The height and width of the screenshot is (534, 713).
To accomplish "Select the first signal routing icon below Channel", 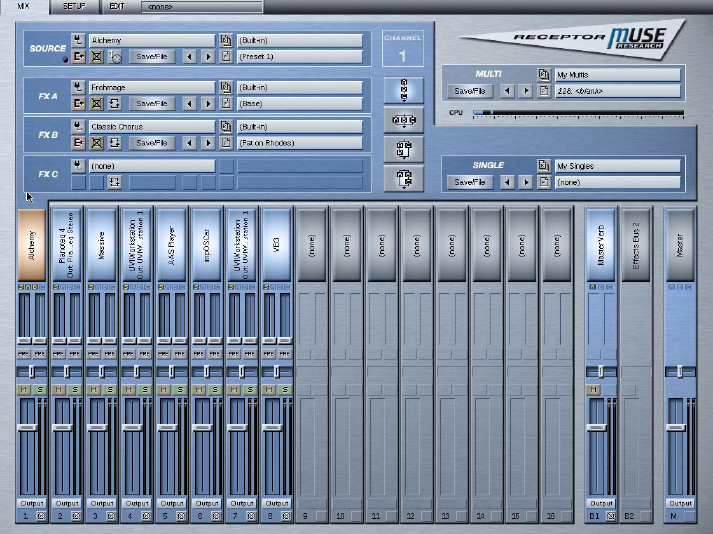I will click(x=402, y=87).
